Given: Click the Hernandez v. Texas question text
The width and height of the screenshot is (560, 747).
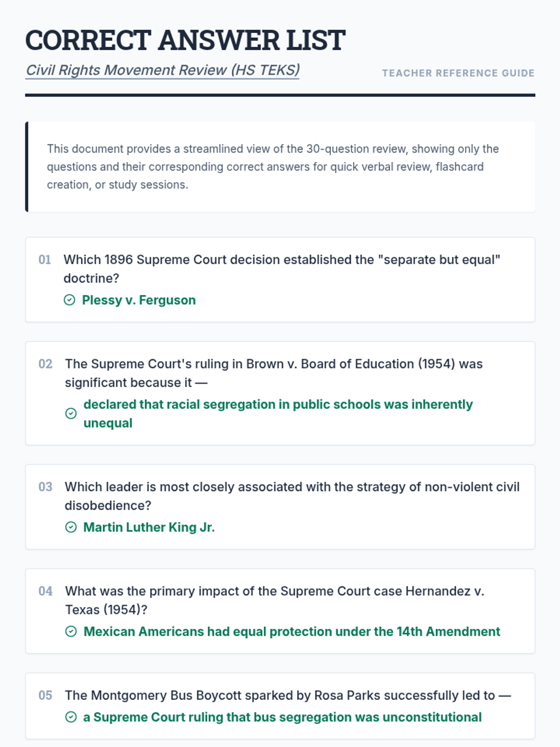Looking at the screenshot, I should point(275,600).
